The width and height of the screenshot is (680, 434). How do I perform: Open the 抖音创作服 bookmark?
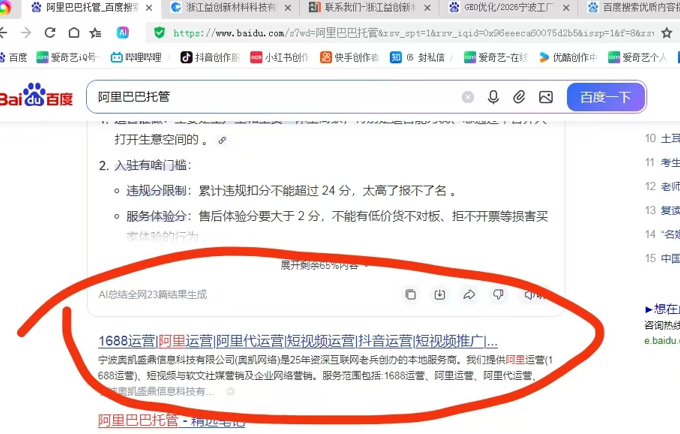[210, 57]
